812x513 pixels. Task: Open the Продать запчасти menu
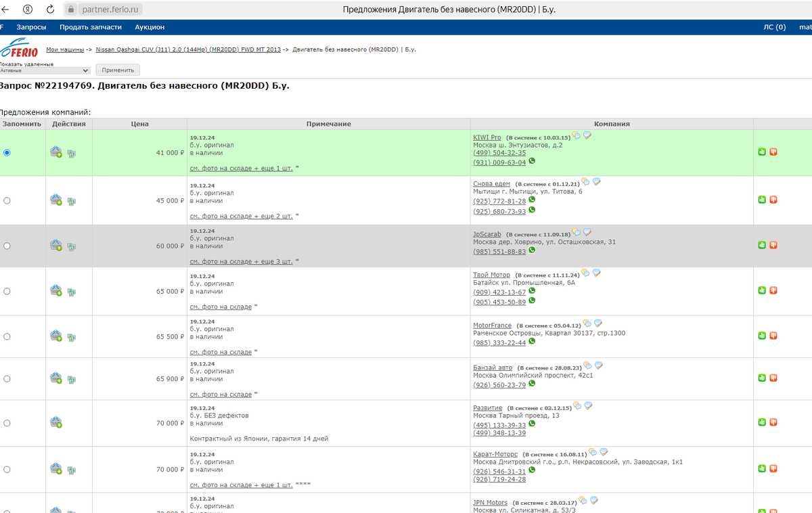coord(91,27)
